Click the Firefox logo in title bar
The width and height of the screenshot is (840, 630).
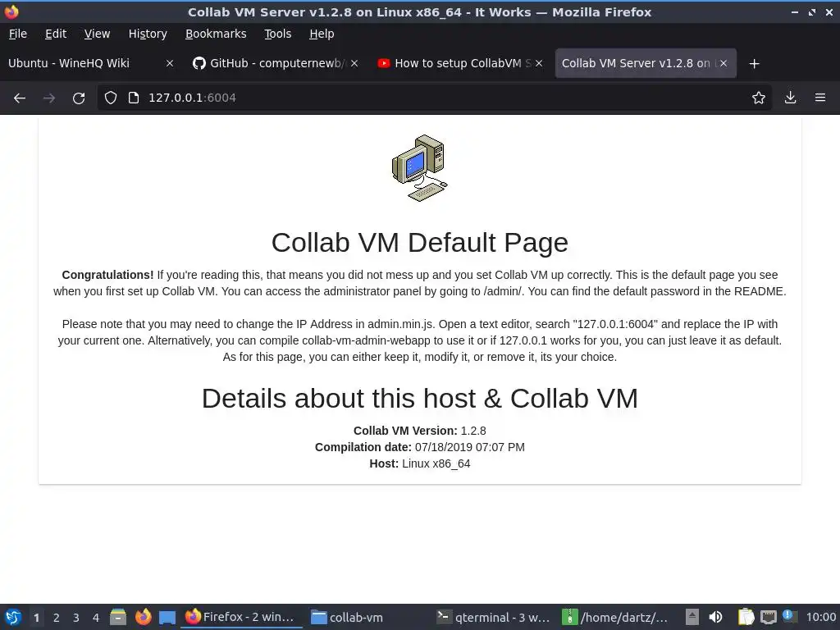pyautogui.click(x=11, y=11)
